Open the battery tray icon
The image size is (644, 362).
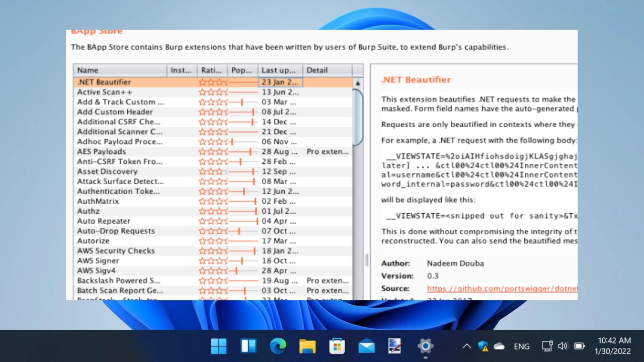[579, 346]
